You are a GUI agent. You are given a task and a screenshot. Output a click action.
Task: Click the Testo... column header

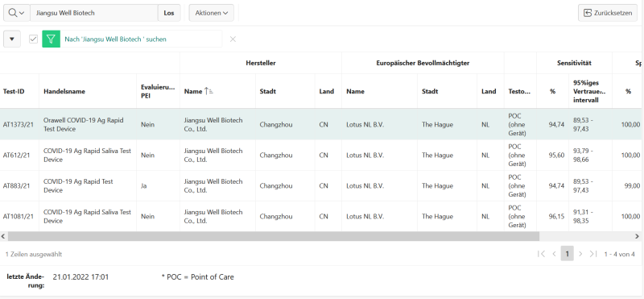[x=519, y=91]
